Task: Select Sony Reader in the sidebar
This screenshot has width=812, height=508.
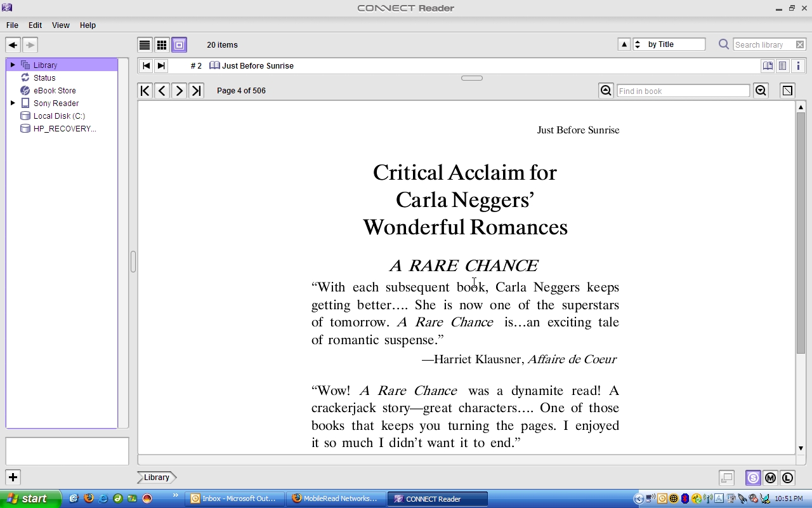Action: pos(56,103)
